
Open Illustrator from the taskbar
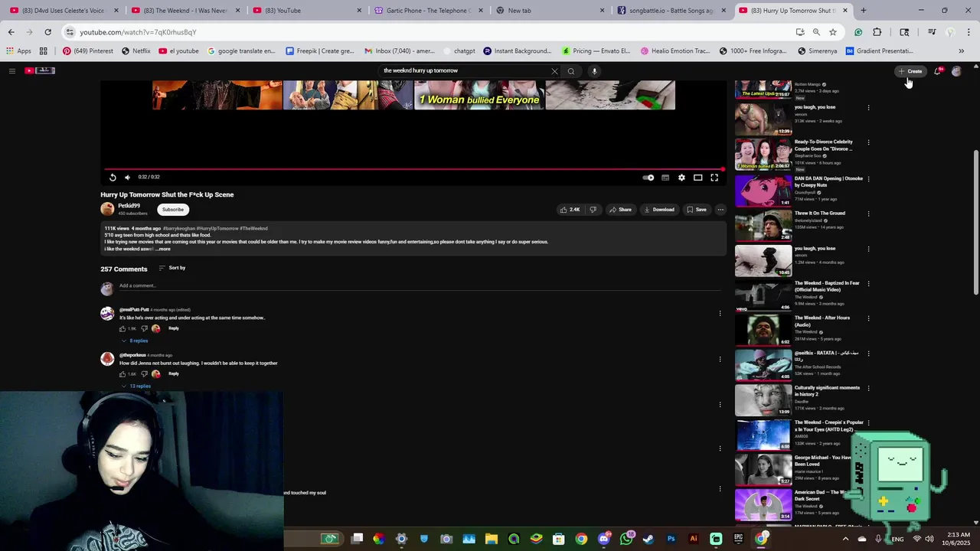pos(694,539)
